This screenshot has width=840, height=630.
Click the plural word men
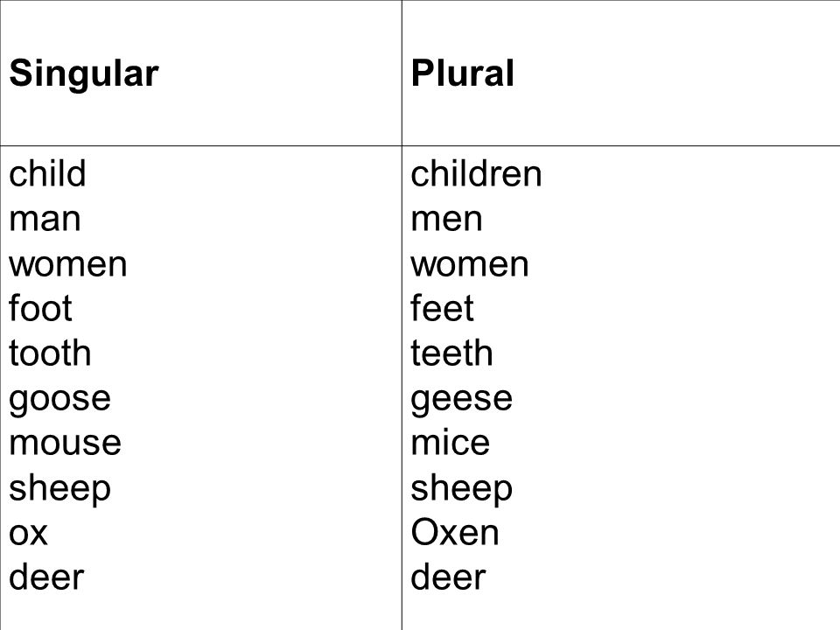pos(447,219)
